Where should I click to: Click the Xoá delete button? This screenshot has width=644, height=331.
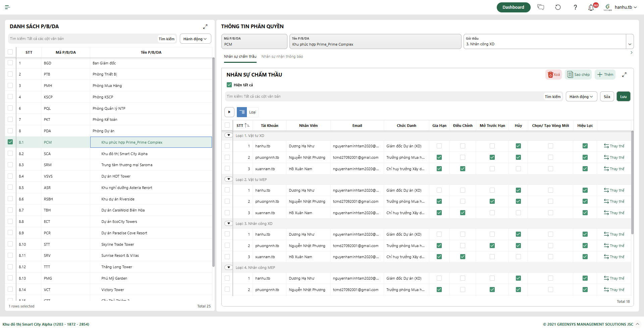pyautogui.click(x=553, y=75)
